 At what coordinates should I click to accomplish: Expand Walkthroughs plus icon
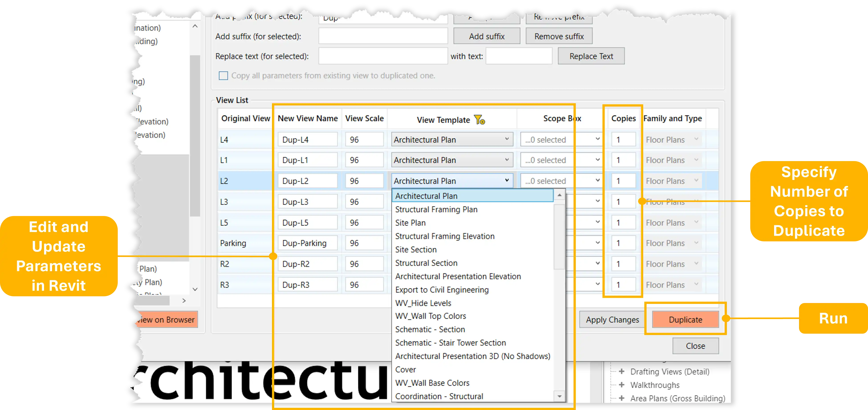click(x=622, y=385)
